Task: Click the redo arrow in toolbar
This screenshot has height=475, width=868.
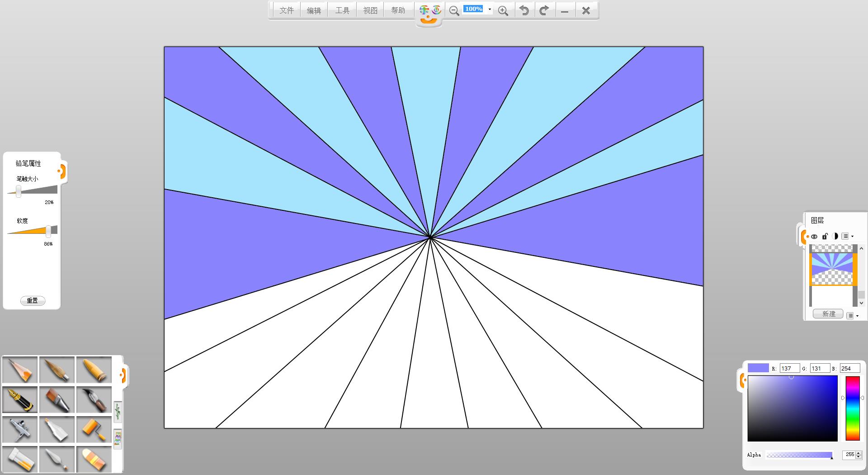Action: (544, 10)
